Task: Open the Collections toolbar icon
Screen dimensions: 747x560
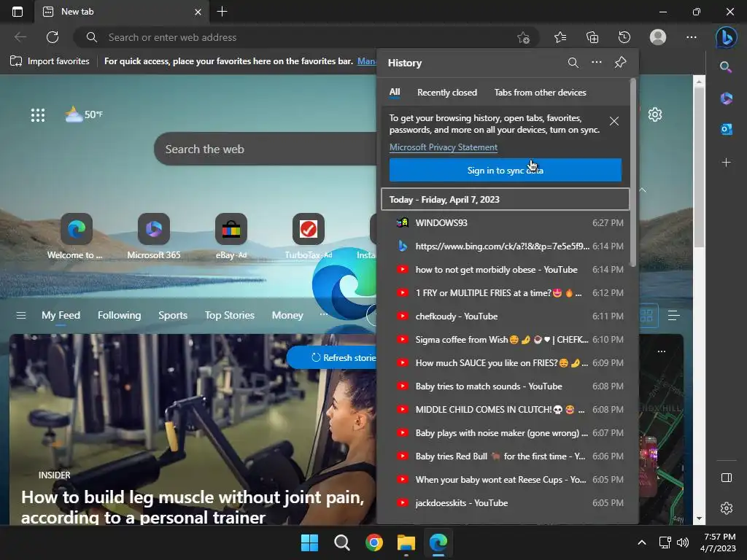Action: [592, 37]
